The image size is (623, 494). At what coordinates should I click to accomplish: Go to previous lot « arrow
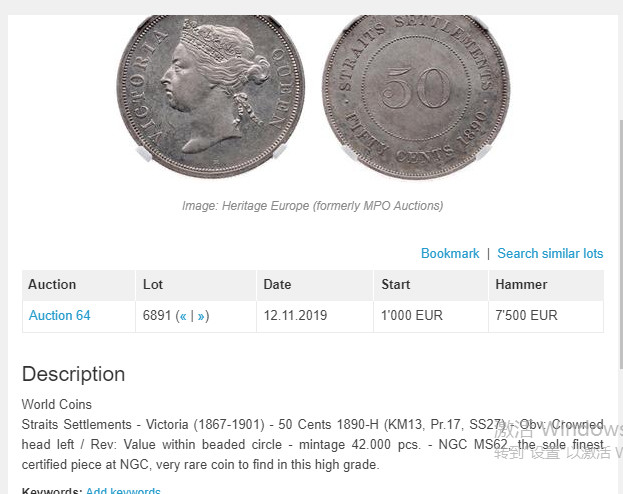click(x=183, y=316)
